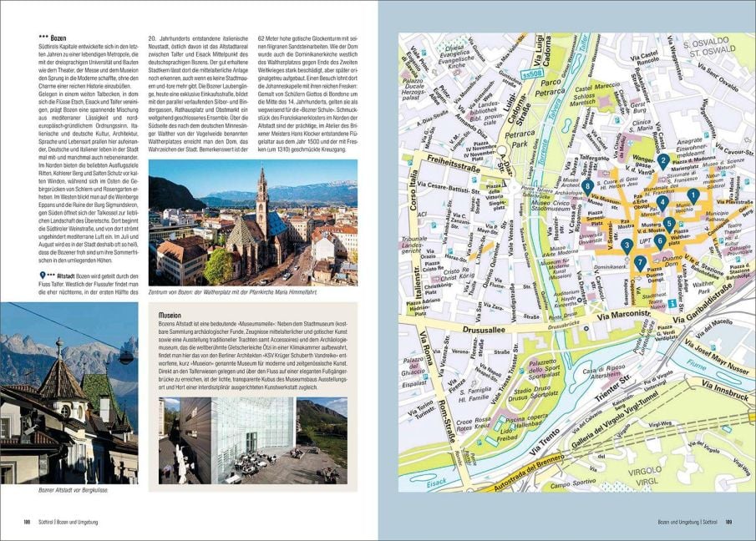The width and height of the screenshot is (756, 541).
Task: Click marker 8 on Via Museumstraße
Action: coord(587,185)
